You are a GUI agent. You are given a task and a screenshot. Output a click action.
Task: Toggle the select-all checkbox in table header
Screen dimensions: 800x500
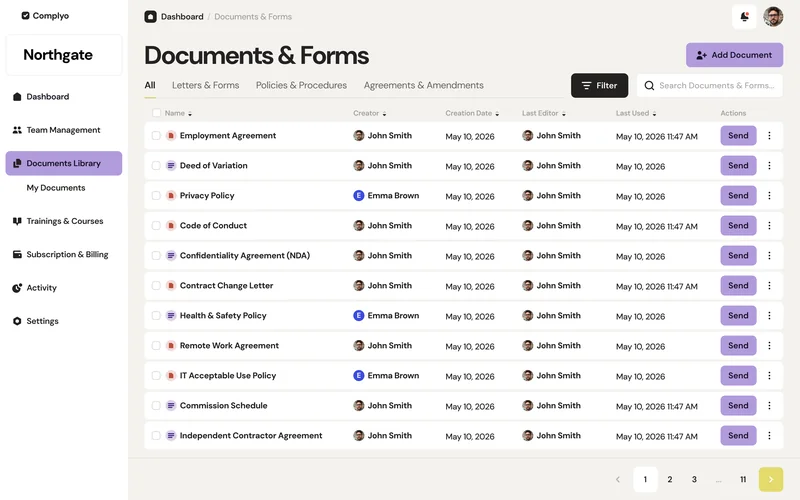[156, 113]
